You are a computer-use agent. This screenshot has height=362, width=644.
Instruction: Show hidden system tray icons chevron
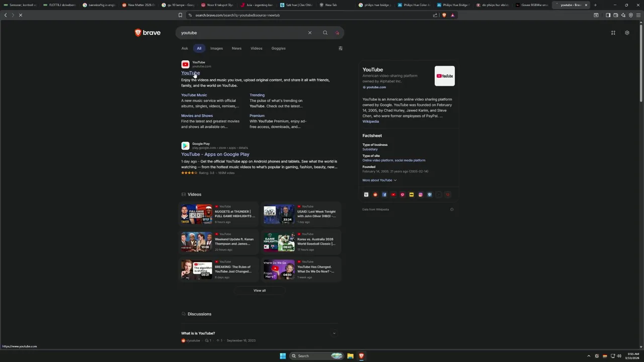pyautogui.click(x=589, y=356)
